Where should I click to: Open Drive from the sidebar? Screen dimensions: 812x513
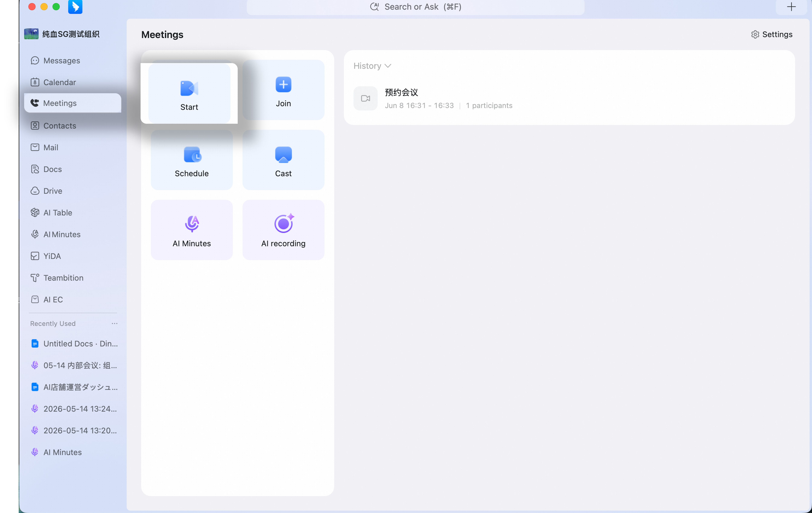[73, 191]
